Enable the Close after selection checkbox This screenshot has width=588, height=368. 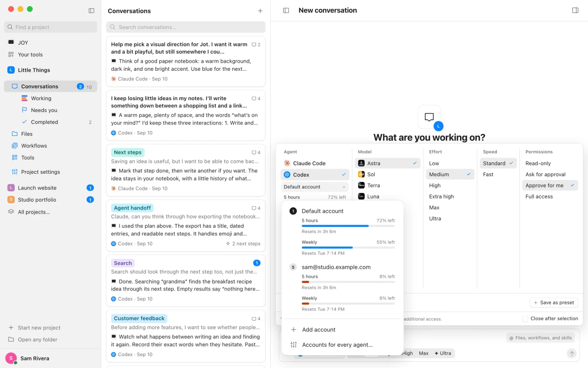click(525, 319)
